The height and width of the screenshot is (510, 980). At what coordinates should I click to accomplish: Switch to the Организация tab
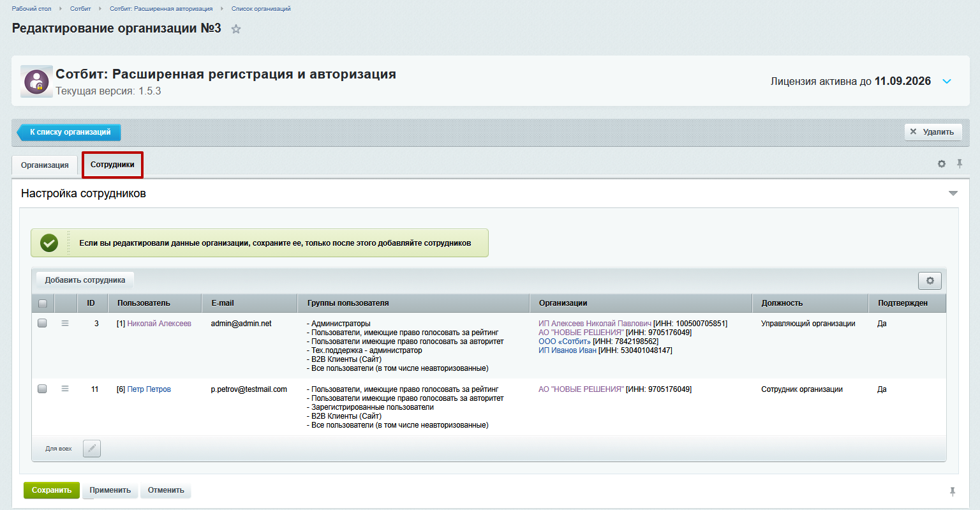coord(45,165)
